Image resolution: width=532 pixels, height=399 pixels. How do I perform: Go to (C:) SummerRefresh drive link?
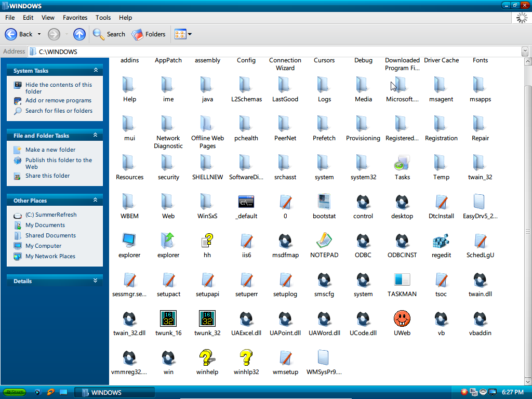pyautogui.click(x=51, y=215)
